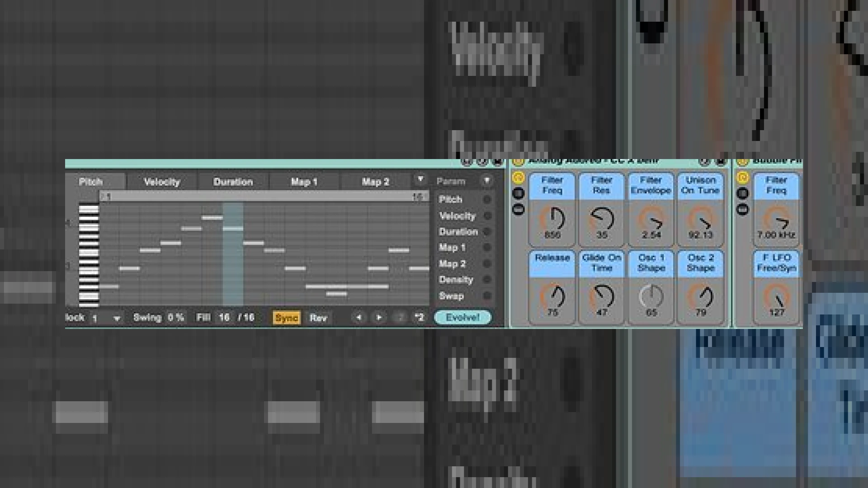Viewport: 868px width, 488px height.
Task: Open the Param dropdown menu
Action: 487,181
